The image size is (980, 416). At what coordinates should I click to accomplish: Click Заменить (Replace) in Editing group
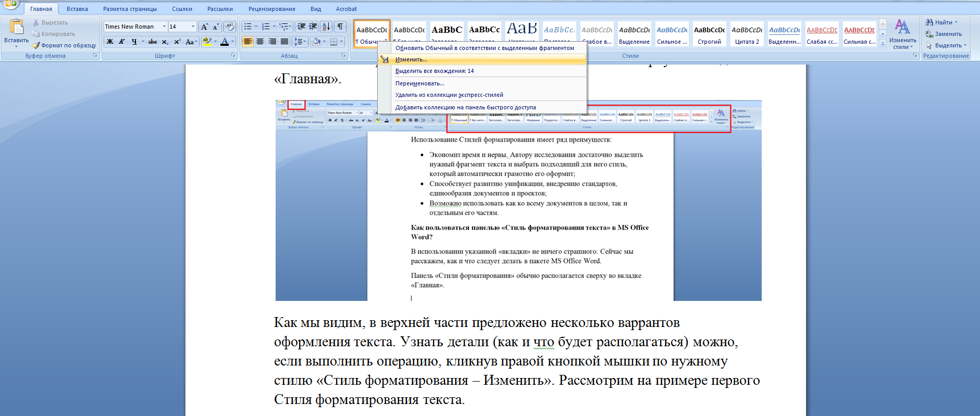click(944, 34)
